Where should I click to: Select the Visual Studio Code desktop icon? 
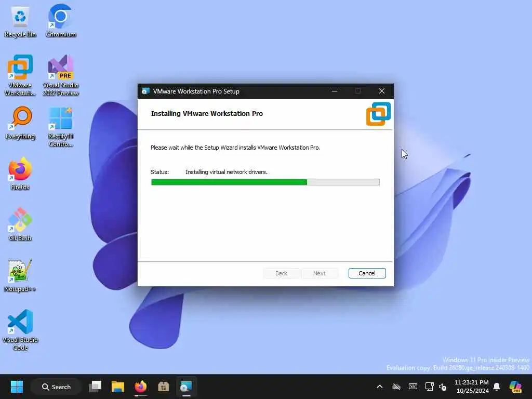click(20, 330)
